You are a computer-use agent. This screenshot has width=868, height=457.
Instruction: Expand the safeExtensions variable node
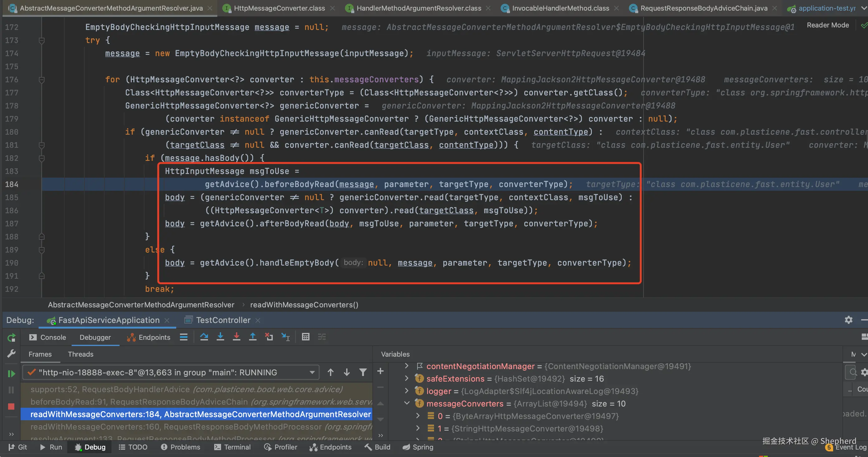[407, 378]
